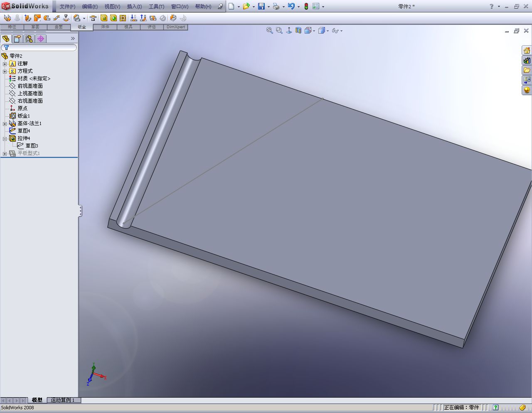Expand the manager pane tabs chevron

pos(73,39)
